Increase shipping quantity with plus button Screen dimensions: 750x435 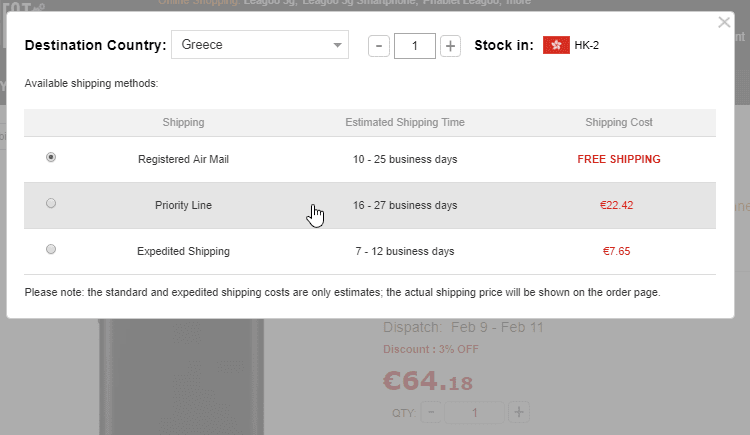(x=450, y=45)
